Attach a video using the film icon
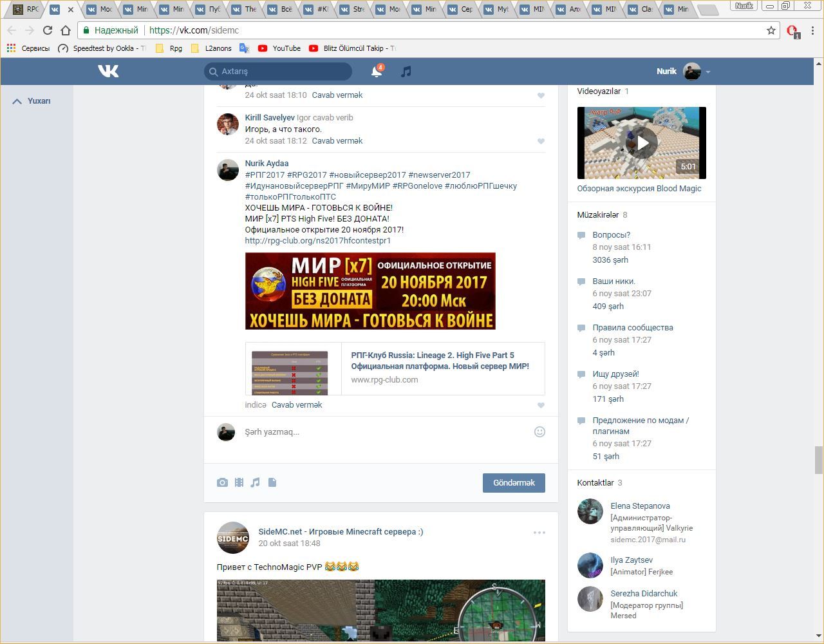 (x=239, y=482)
